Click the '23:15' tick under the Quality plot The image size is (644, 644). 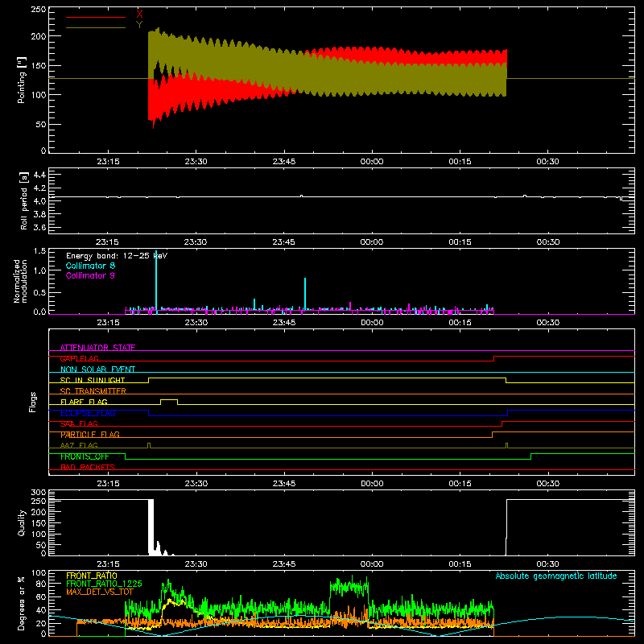[108, 564]
